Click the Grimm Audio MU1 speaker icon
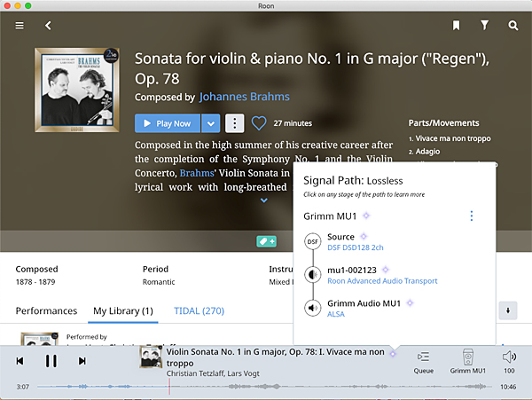 pos(312,308)
